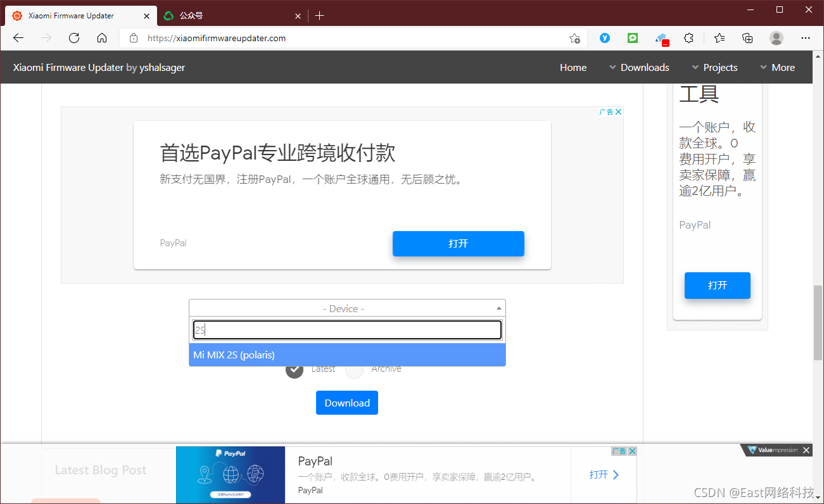Image resolution: width=824 pixels, height=504 pixels.
Task: Go back with the browser back arrow
Action: click(18, 38)
